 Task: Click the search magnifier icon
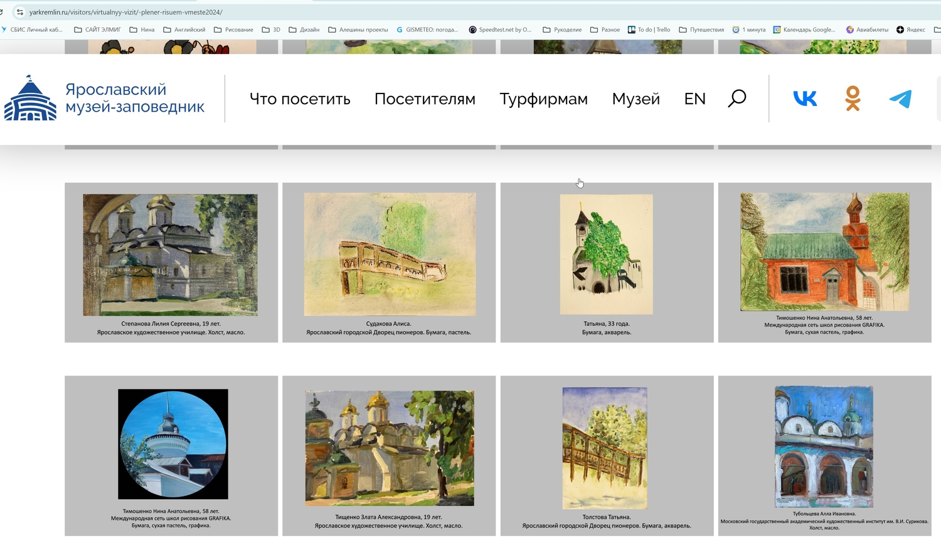point(737,98)
